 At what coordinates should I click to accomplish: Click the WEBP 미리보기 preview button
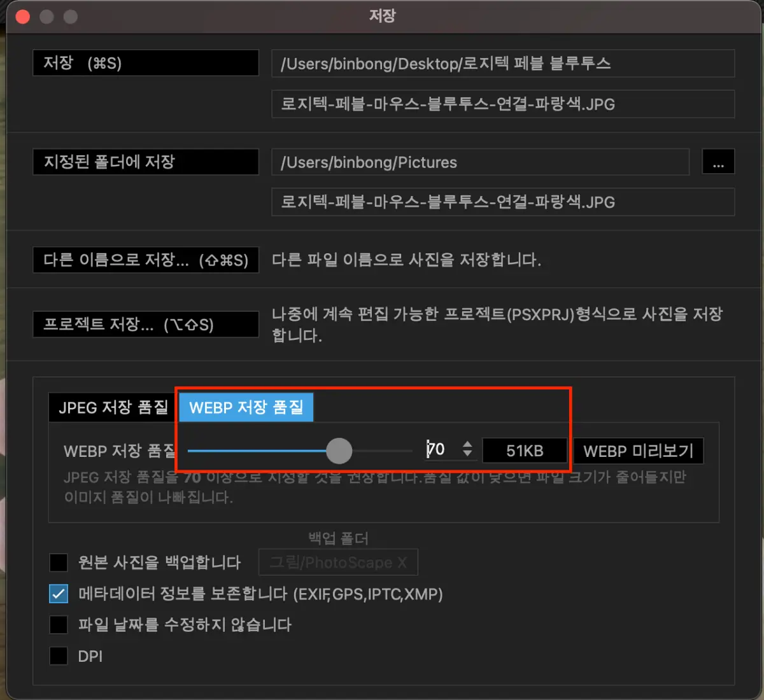(639, 451)
